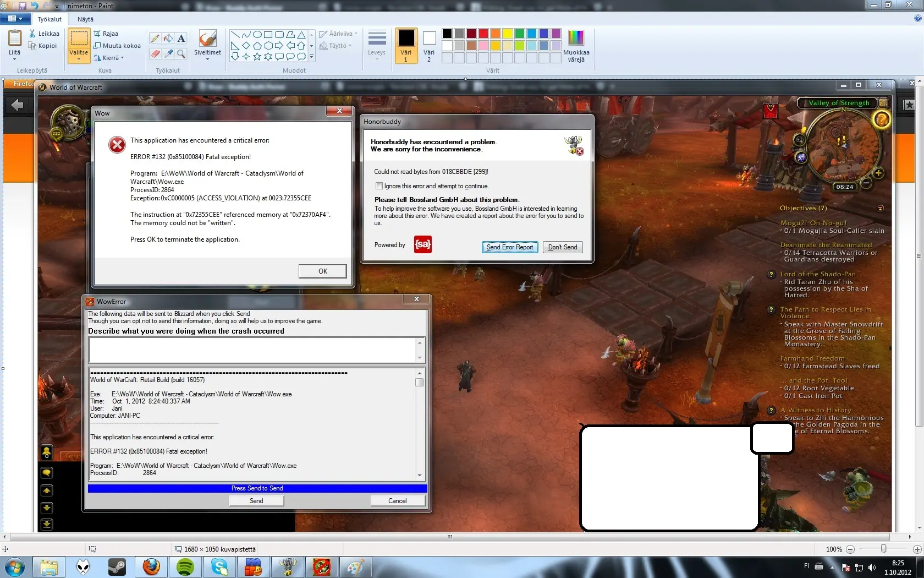Screen dimensions: 924x578
Task: Click the volume speaker tray icon
Action: click(x=872, y=568)
